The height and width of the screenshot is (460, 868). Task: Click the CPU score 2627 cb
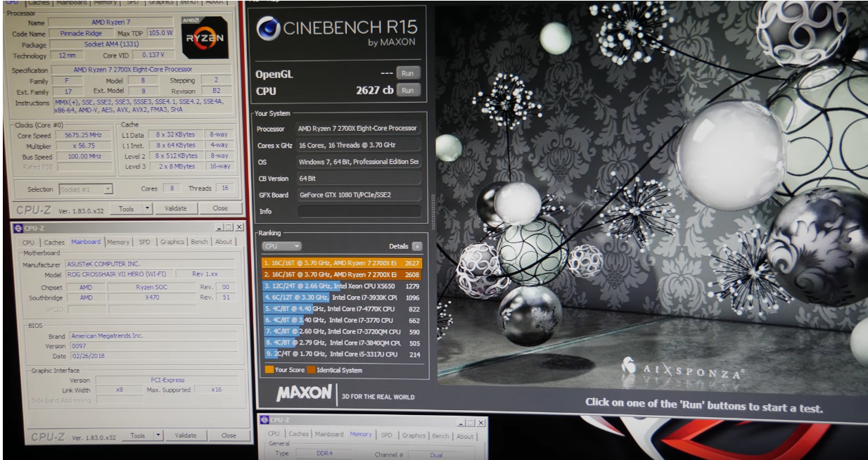click(x=375, y=91)
